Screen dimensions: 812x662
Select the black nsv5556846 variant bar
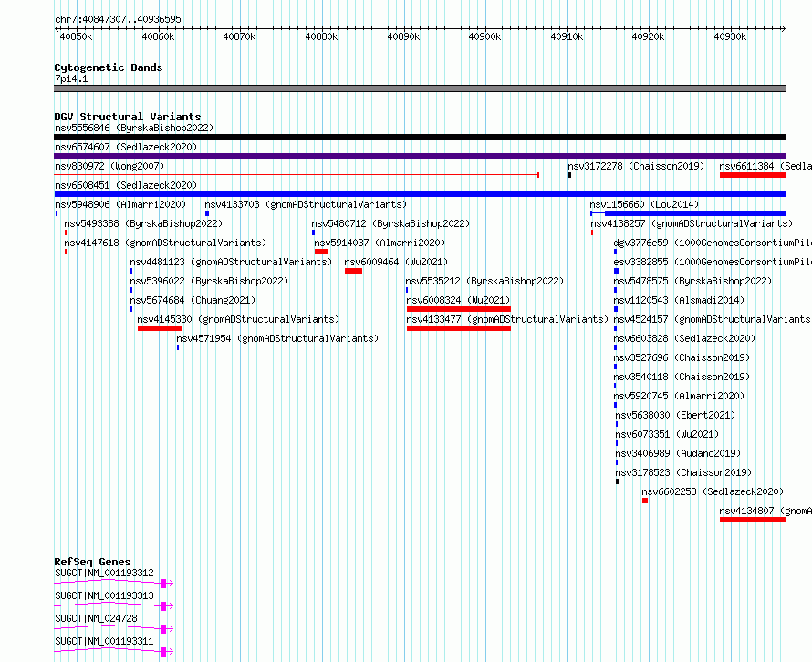point(420,137)
